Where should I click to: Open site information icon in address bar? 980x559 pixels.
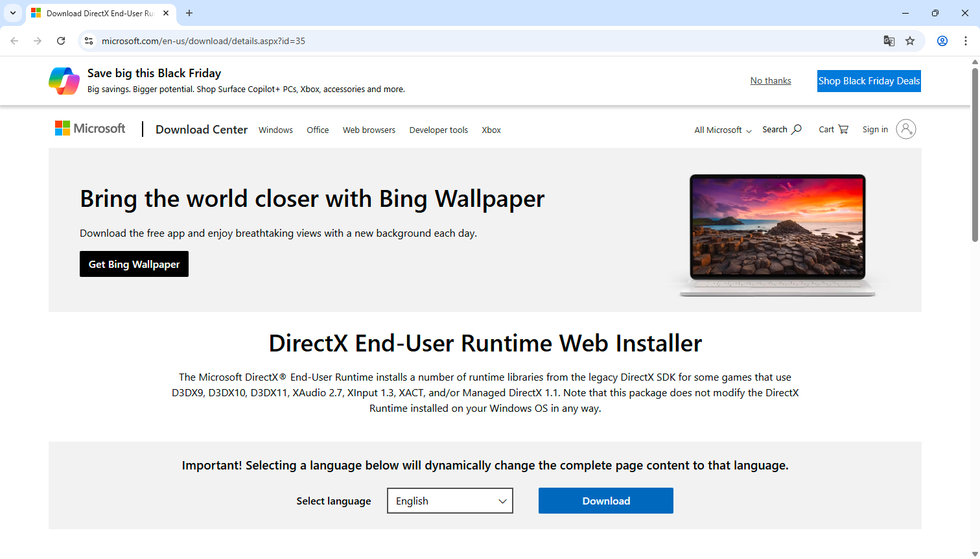tap(89, 41)
